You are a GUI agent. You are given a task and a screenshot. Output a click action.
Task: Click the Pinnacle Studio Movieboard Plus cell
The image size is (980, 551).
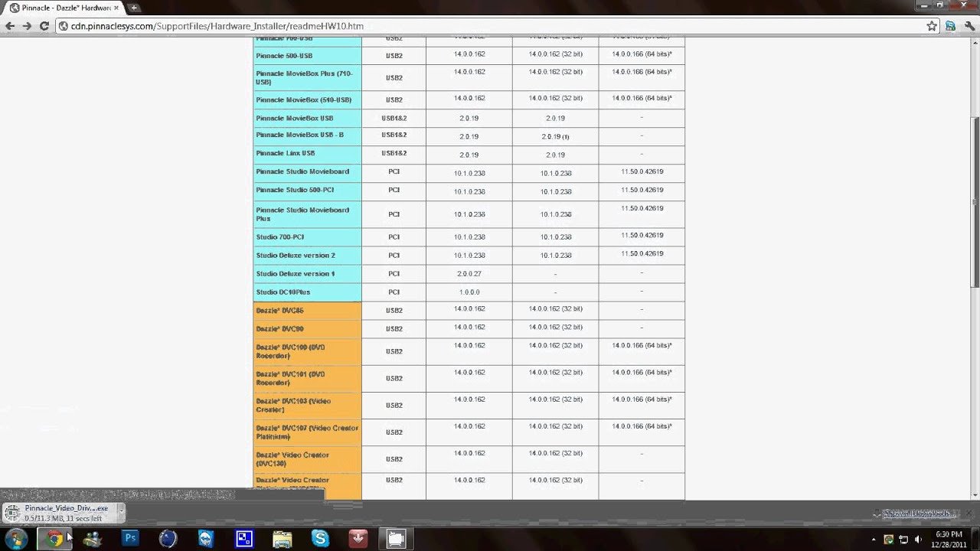click(x=307, y=214)
